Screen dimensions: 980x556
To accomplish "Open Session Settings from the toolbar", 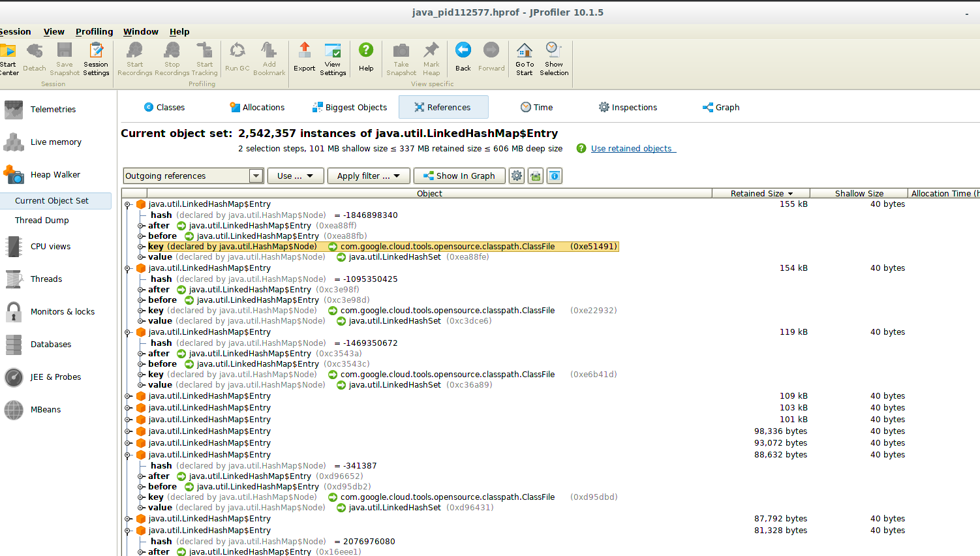I will pos(96,58).
